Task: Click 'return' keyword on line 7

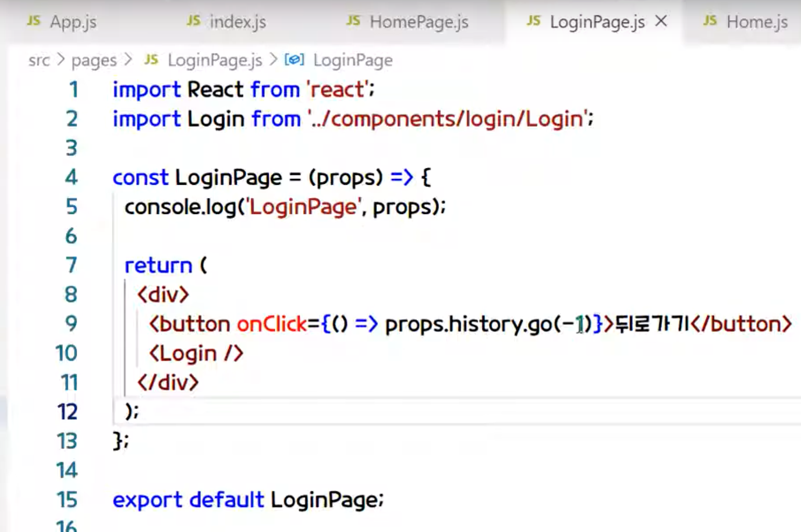Action: [x=158, y=265]
